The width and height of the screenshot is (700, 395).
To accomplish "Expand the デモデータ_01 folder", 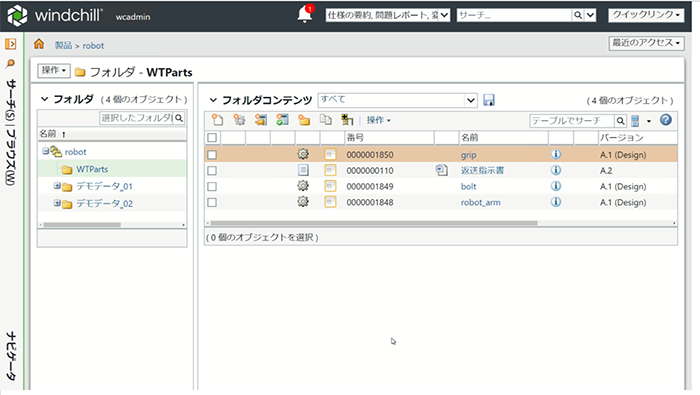I will point(57,186).
